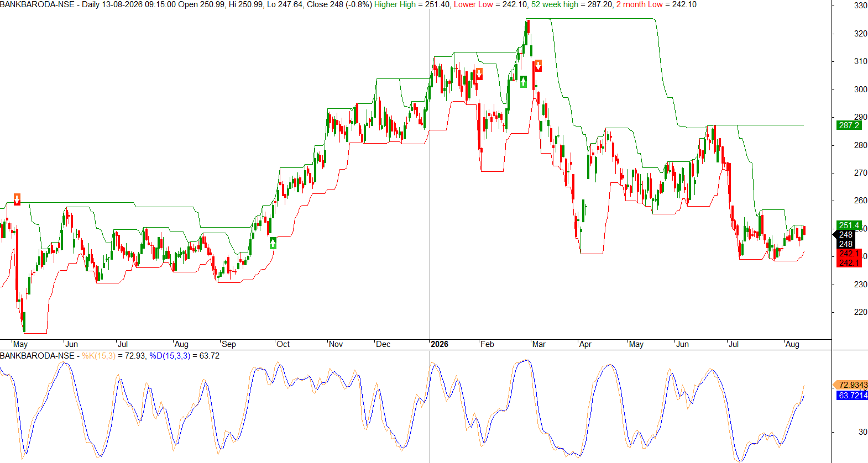Click the bold "2026" year label on time axis
This screenshot has width=868, height=463.
tap(440, 344)
